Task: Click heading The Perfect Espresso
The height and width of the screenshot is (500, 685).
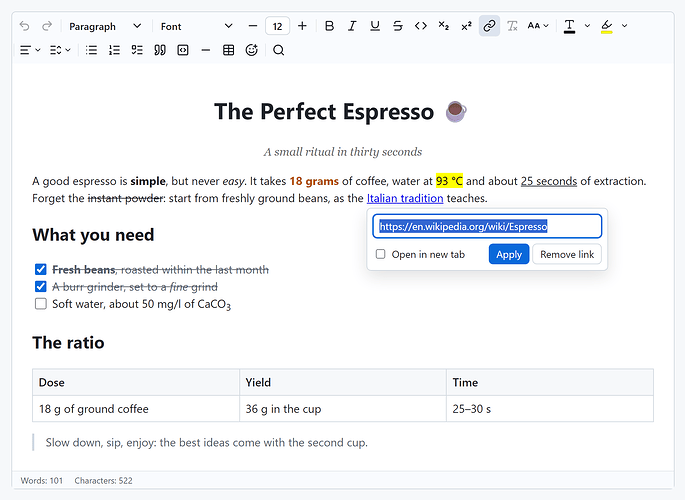Action: click(x=324, y=112)
